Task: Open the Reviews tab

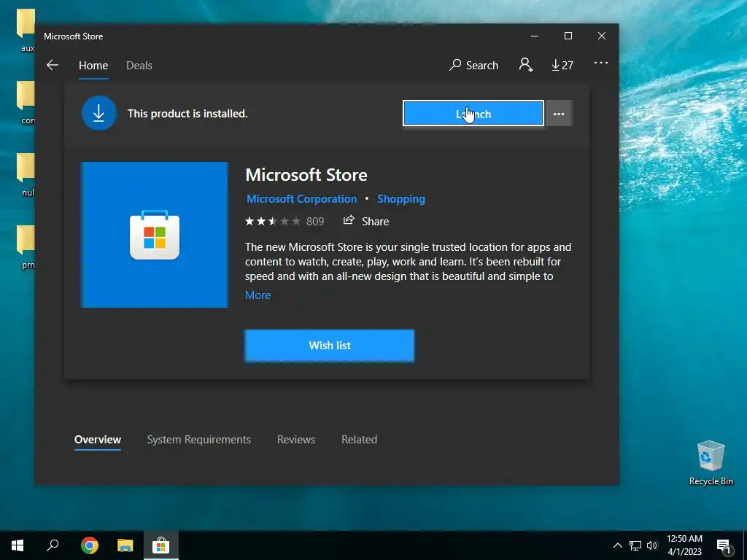Action: (296, 440)
